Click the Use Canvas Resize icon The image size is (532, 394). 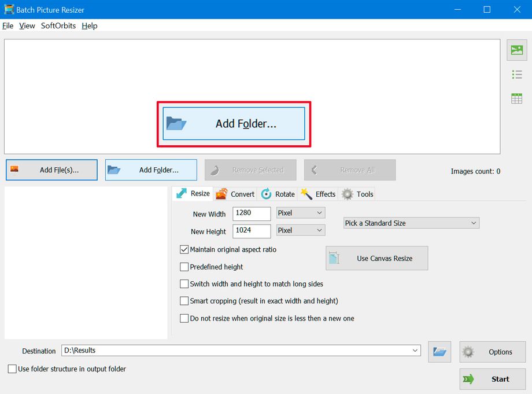click(x=334, y=258)
